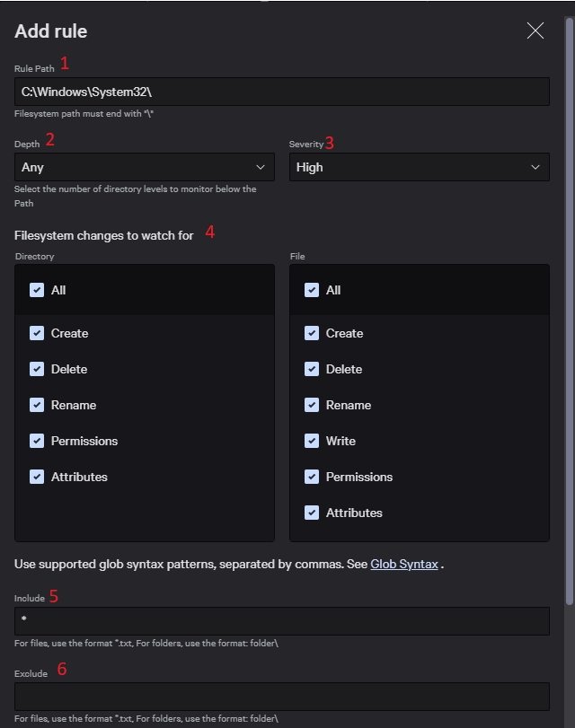
Task: Uncheck the File All checkbox
Action: click(x=312, y=290)
